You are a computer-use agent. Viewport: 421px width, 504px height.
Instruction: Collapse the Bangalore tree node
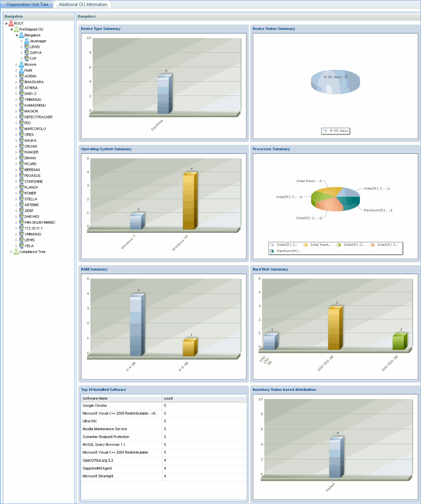(x=17, y=35)
